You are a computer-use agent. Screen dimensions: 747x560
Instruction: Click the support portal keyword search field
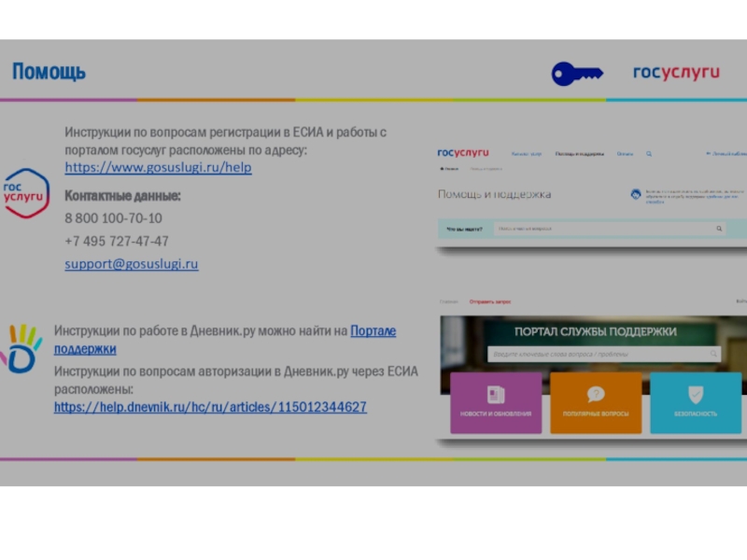click(604, 354)
